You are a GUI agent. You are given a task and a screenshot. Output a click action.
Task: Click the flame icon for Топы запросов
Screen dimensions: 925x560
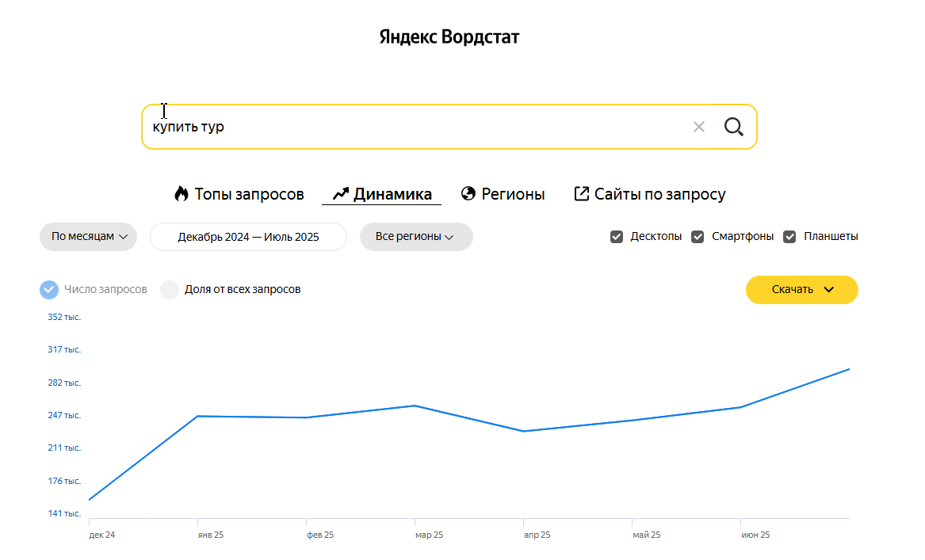pyautogui.click(x=181, y=194)
